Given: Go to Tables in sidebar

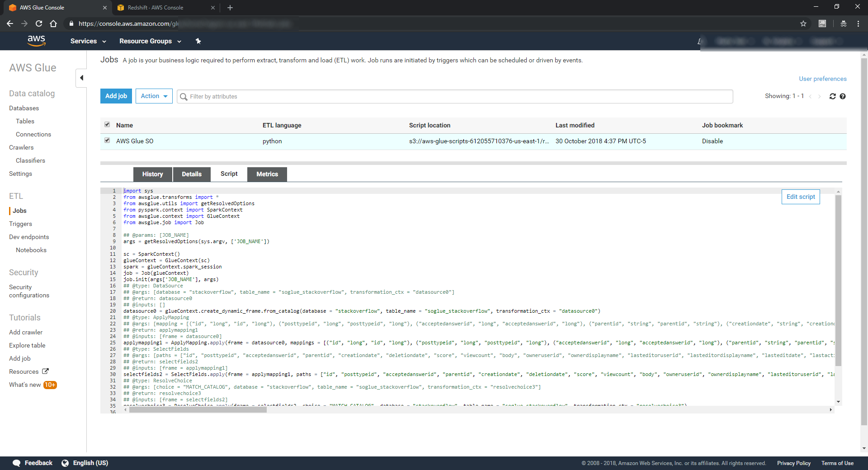Looking at the screenshot, I should [x=25, y=121].
